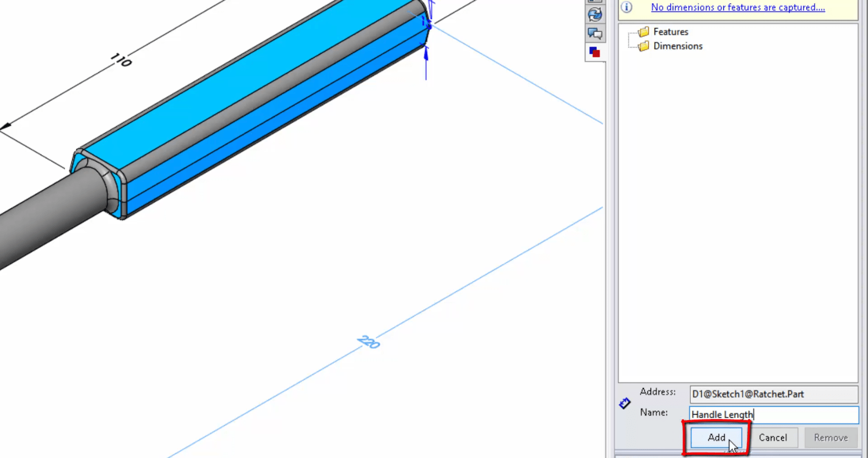Viewport: 868px width, 458px height.
Task: Select the light blue 220 dimension text
Action: [368, 342]
